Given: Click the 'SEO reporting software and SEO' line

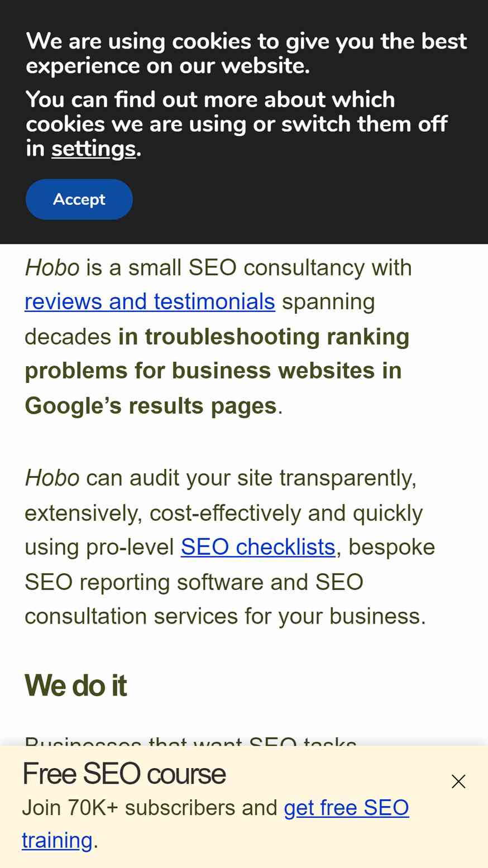Looking at the screenshot, I should (194, 582).
